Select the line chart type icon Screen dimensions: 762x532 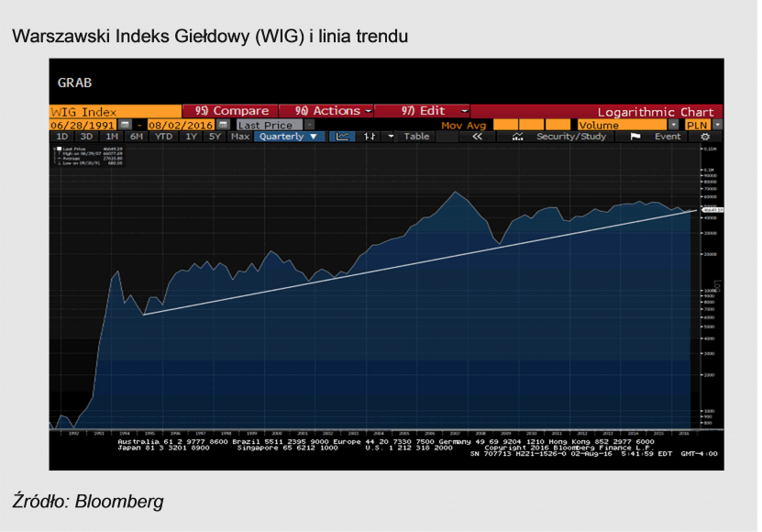click(x=342, y=137)
